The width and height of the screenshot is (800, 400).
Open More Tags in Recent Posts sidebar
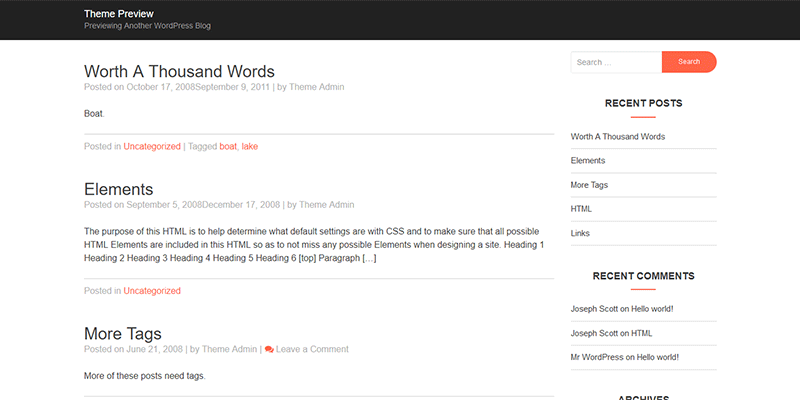pos(589,185)
